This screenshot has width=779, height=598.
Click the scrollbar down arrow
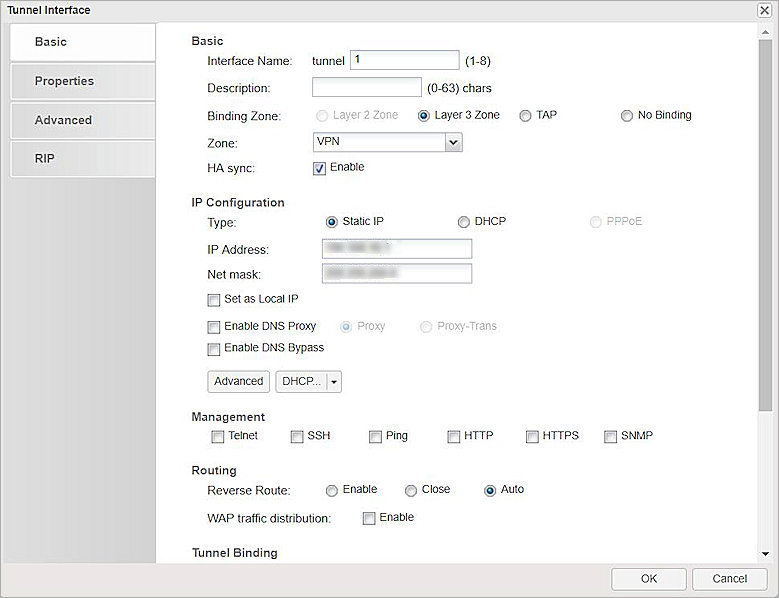(765, 553)
